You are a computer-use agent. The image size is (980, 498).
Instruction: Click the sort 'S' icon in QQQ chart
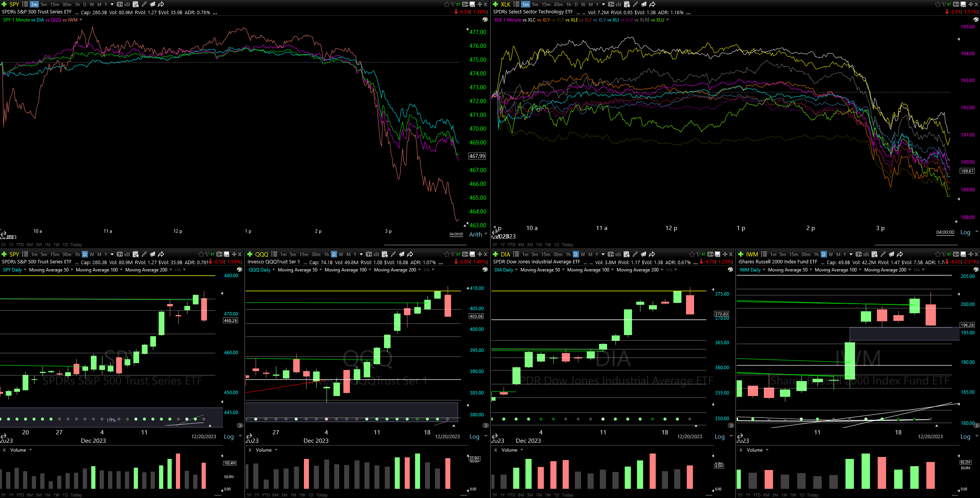pos(465,254)
